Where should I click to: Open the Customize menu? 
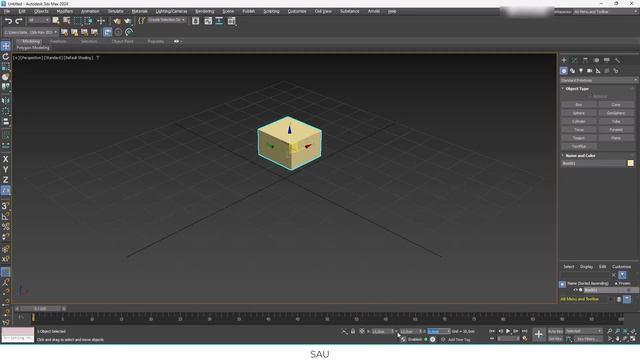point(297,11)
